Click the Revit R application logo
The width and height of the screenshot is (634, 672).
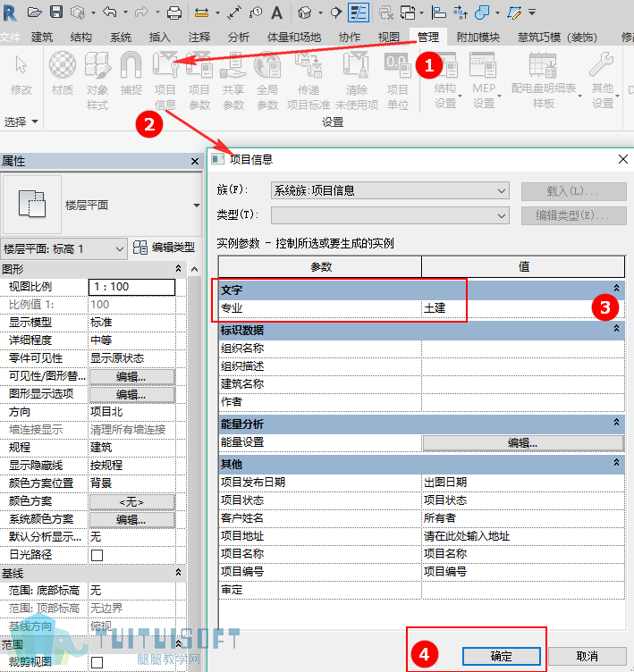(x=10, y=13)
